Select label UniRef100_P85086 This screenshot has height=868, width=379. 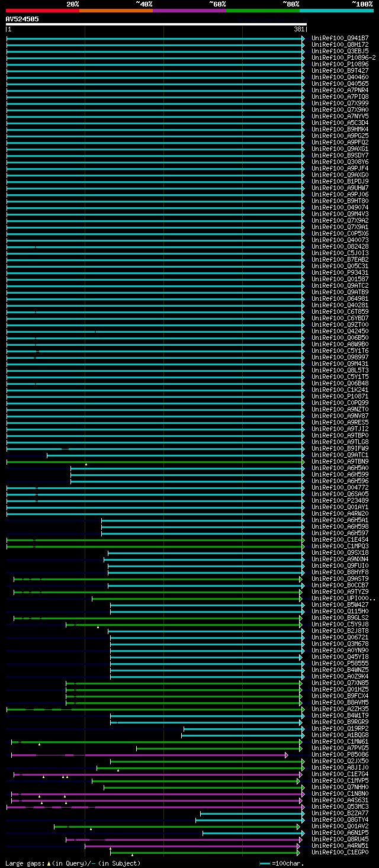[x=341, y=754]
